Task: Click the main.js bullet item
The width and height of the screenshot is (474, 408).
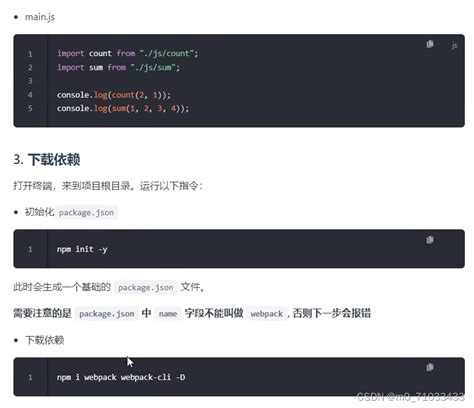Action: tap(40, 17)
